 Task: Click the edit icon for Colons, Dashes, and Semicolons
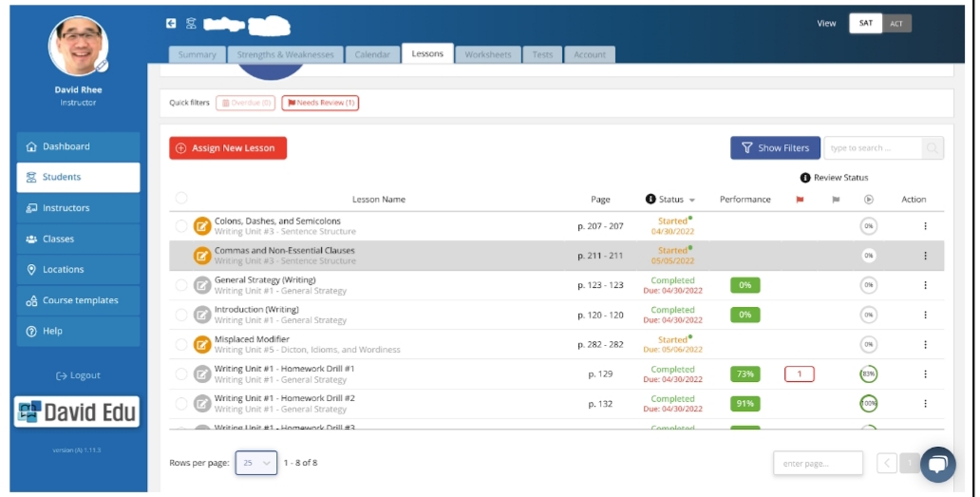(202, 226)
